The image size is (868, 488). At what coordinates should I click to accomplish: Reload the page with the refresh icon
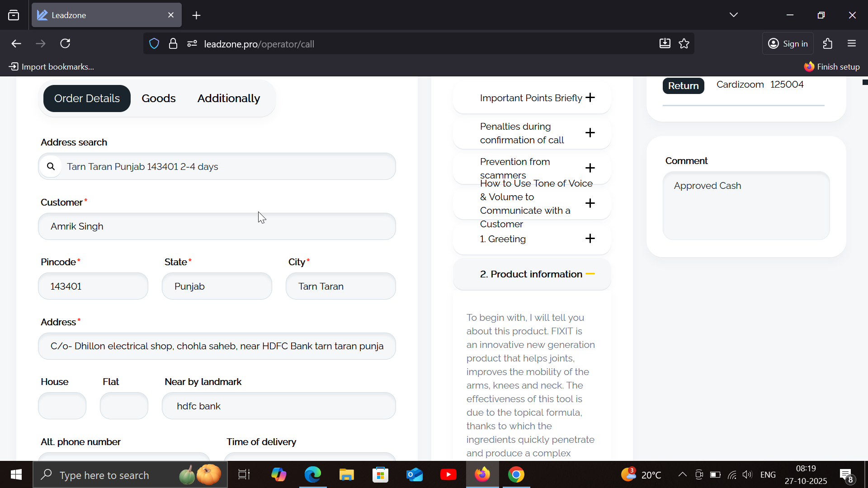point(65,43)
